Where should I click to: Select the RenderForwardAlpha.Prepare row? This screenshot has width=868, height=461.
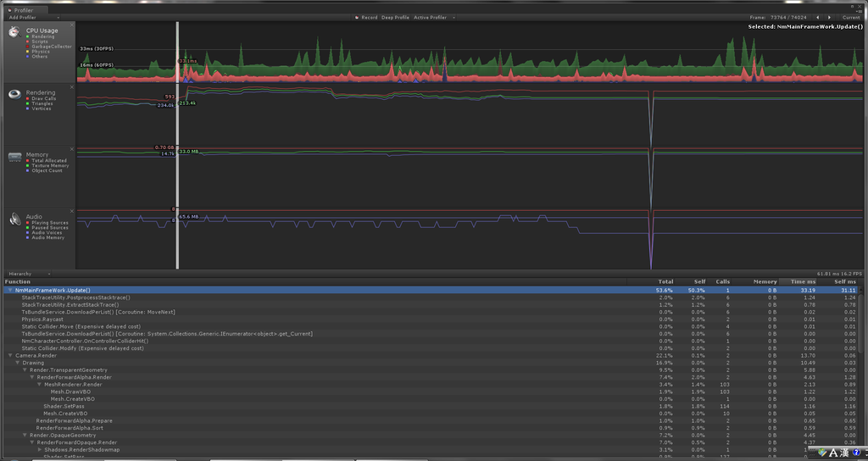(x=431, y=420)
